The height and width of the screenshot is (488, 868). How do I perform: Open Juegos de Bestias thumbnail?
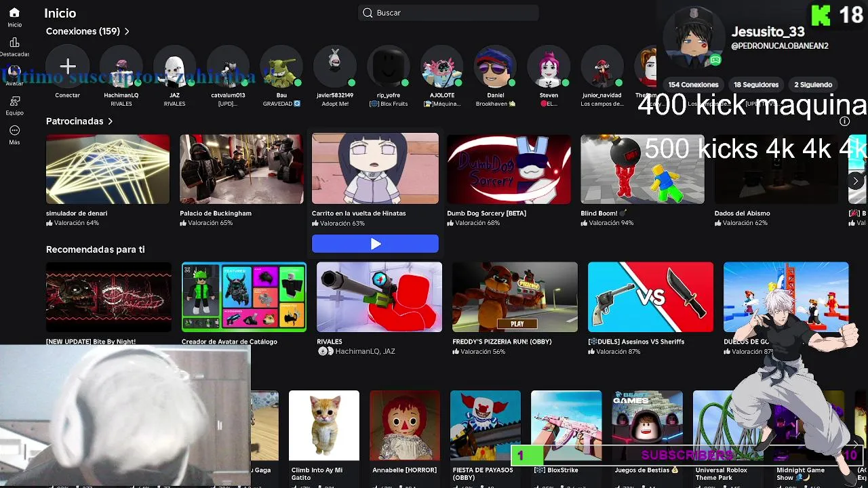click(x=647, y=426)
